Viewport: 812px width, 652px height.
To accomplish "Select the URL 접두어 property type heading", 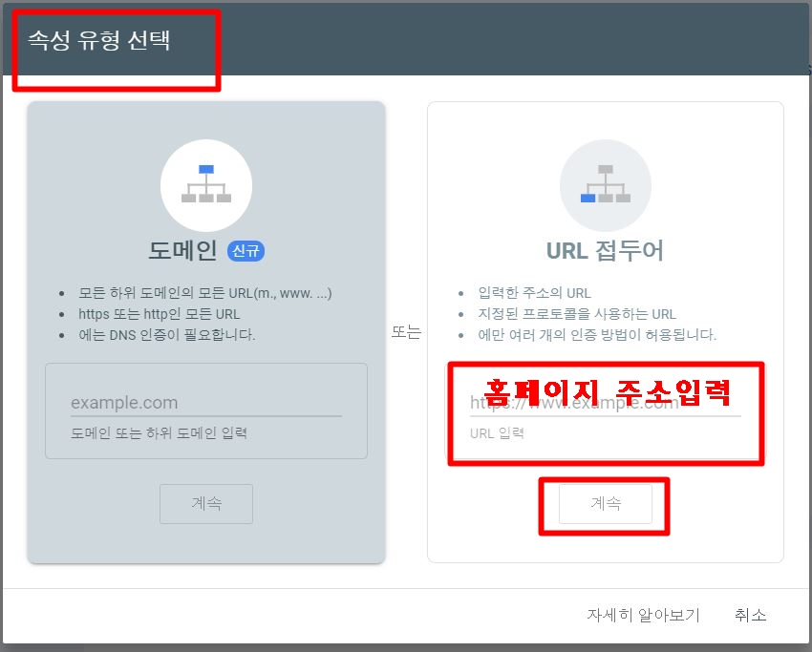I will (x=605, y=250).
